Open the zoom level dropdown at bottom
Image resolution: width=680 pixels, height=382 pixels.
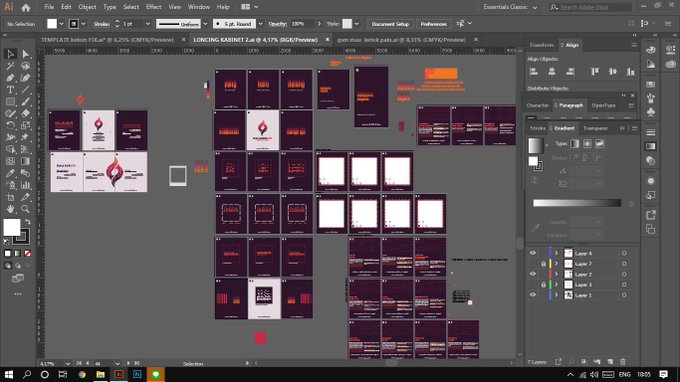(68, 363)
